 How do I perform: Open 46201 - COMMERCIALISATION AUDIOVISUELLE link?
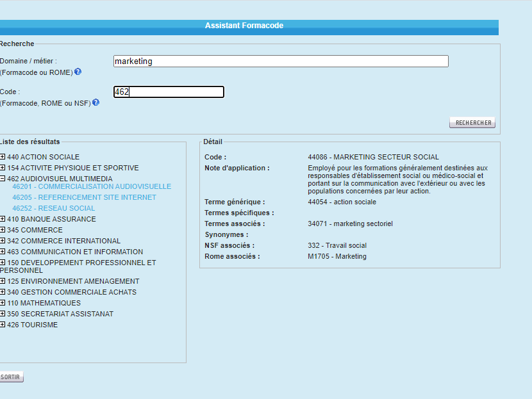pyautogui.click(x=92, y=186)
